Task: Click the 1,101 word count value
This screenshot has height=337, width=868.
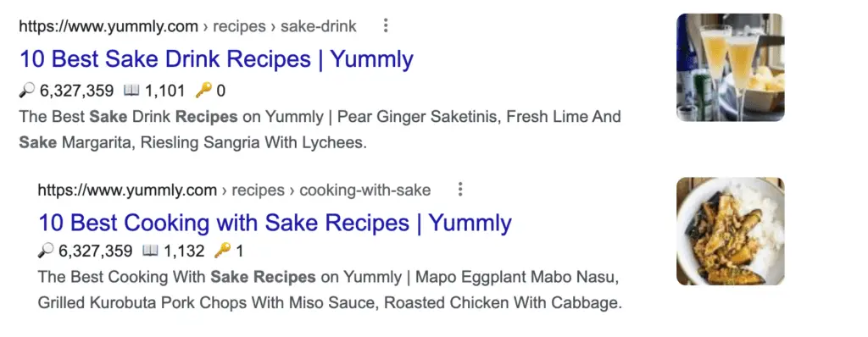Action: coord(165,91)
